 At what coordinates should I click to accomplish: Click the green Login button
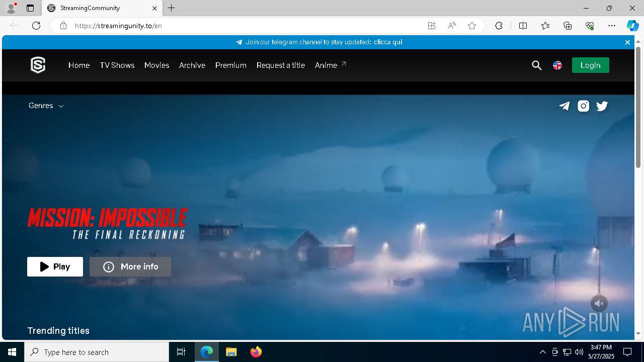click(x=591, y=65)
